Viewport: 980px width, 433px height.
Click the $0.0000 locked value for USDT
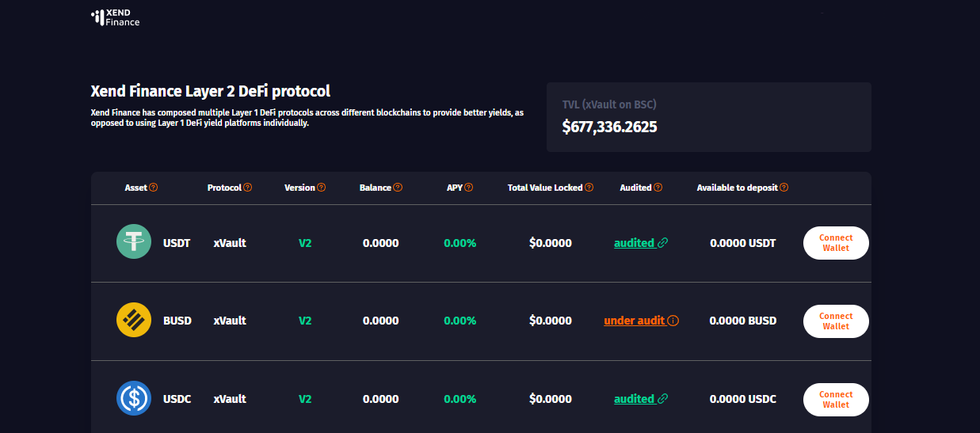551,243
